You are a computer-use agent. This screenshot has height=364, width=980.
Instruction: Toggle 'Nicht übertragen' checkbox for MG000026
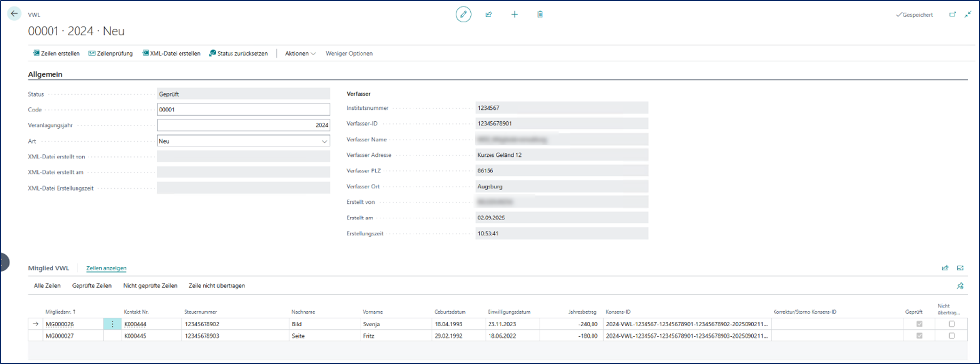(x=952, y=324)
